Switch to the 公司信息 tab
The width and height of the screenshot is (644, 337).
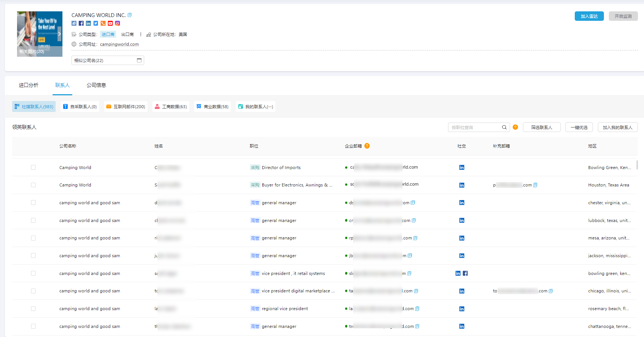pos(96,85)
